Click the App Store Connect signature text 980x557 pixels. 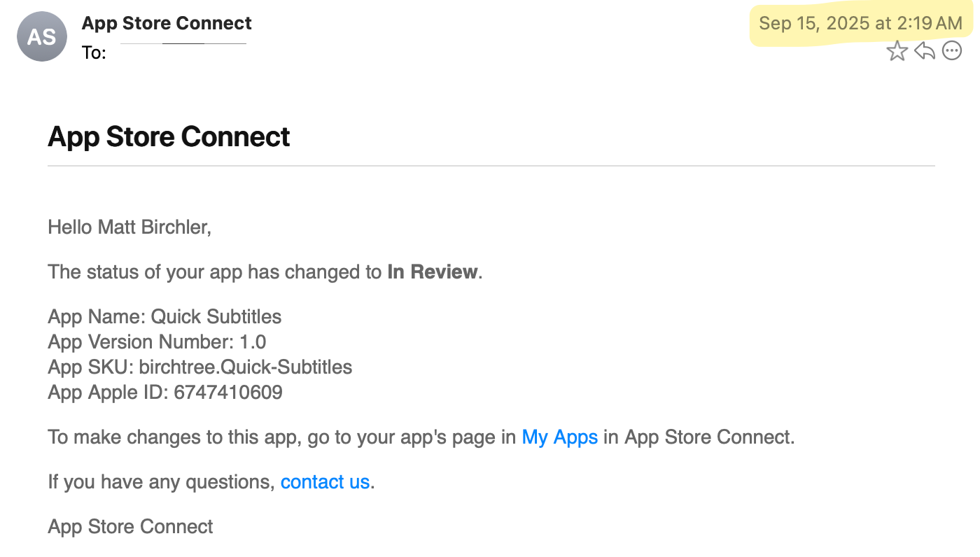pyautogui.click(x=130, y=527)
